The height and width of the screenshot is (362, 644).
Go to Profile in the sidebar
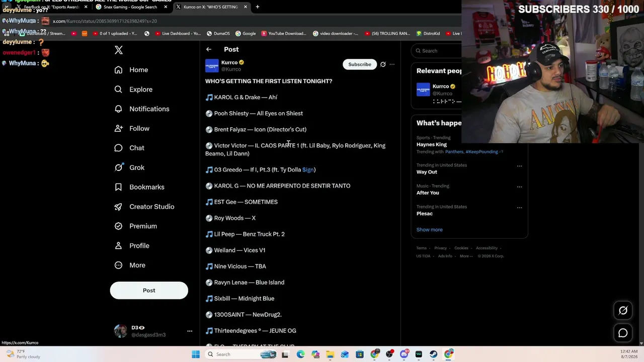(132, 246)
